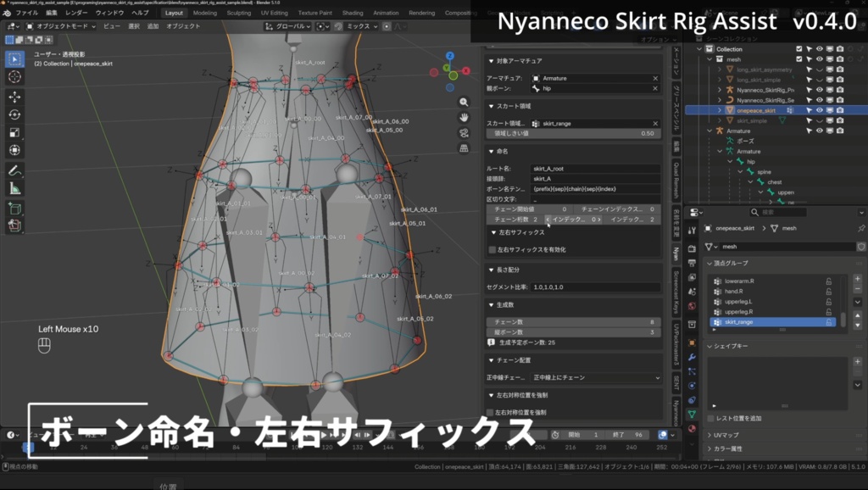This screenshot has height=490, width=868.
Task: Open the ビュー viewport menu
Action: pos(111,26)
